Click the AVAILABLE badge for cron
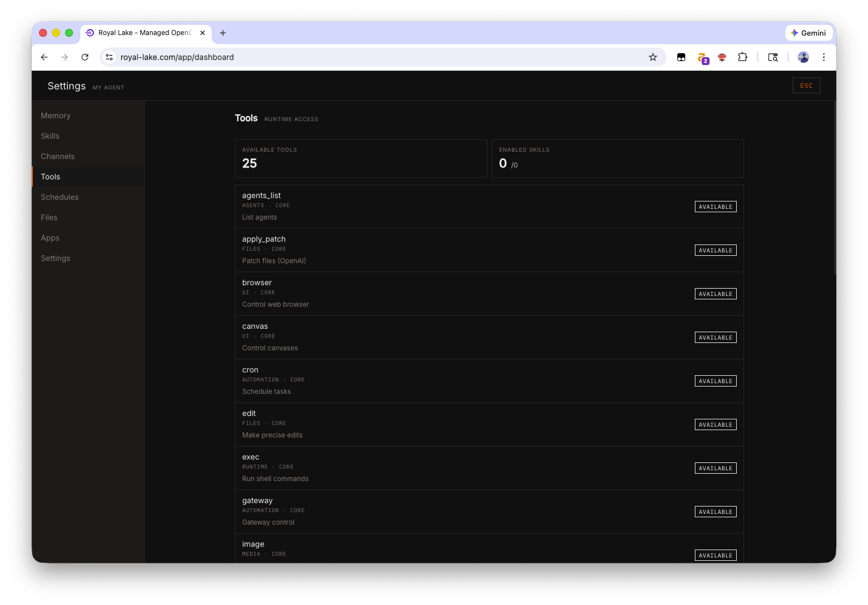The image size is (868, 605). (715, 381)
